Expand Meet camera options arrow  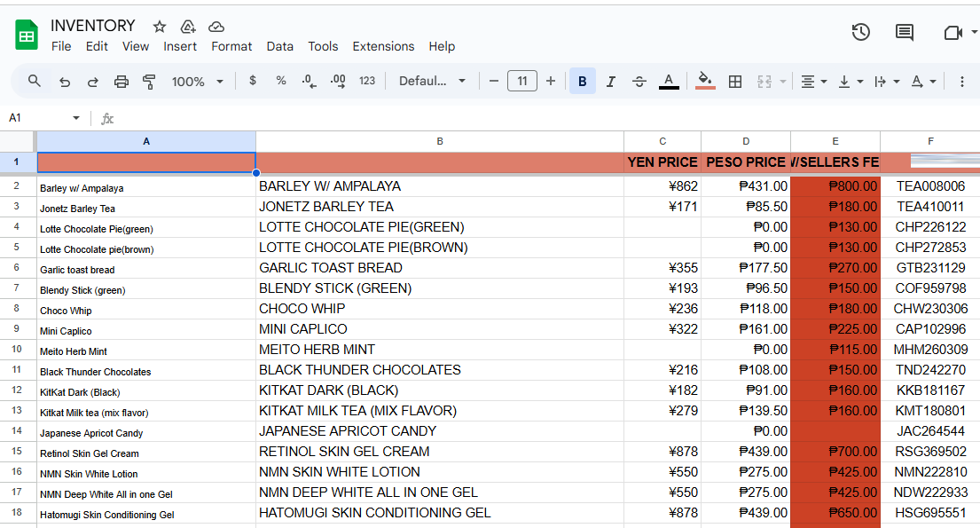tap(974, 32)
